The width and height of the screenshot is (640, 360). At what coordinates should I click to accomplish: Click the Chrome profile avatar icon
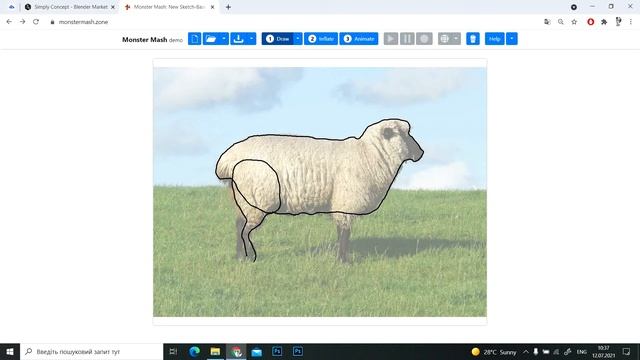(618, 22)
